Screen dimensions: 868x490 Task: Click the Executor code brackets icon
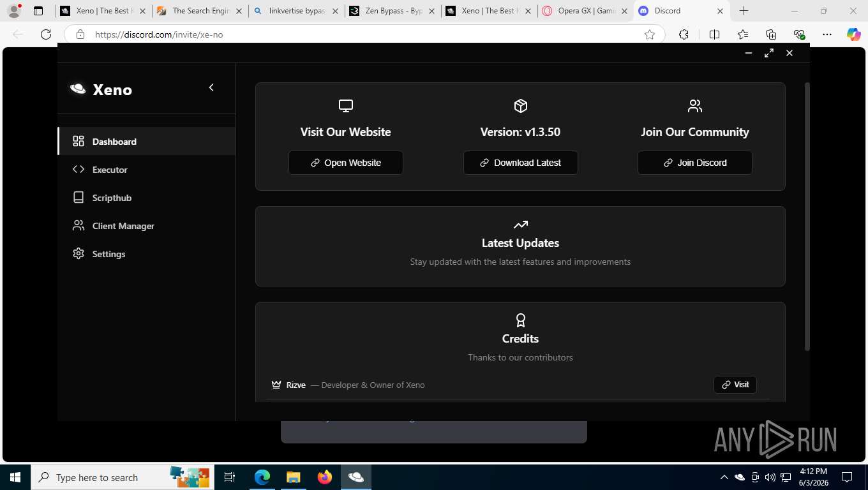tap(79, 169)
